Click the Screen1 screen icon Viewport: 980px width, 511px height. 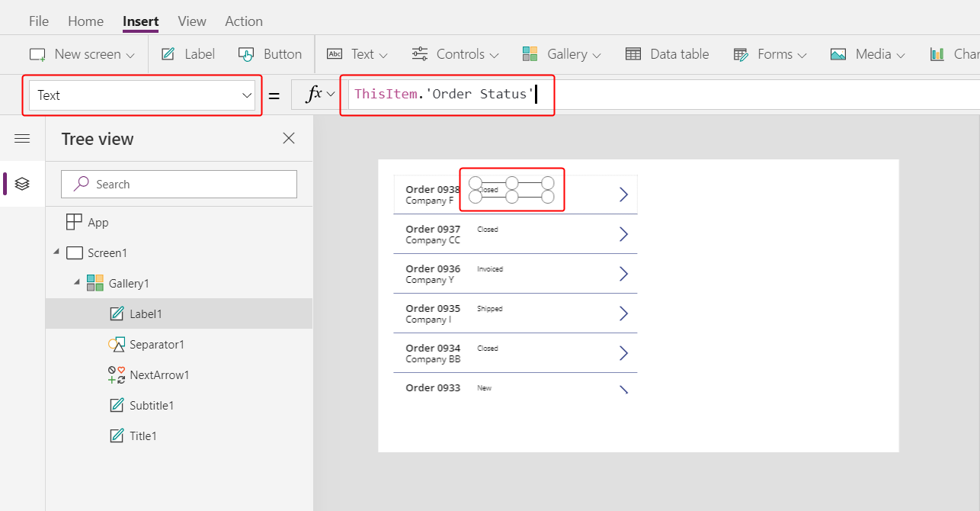click(74, 252)
